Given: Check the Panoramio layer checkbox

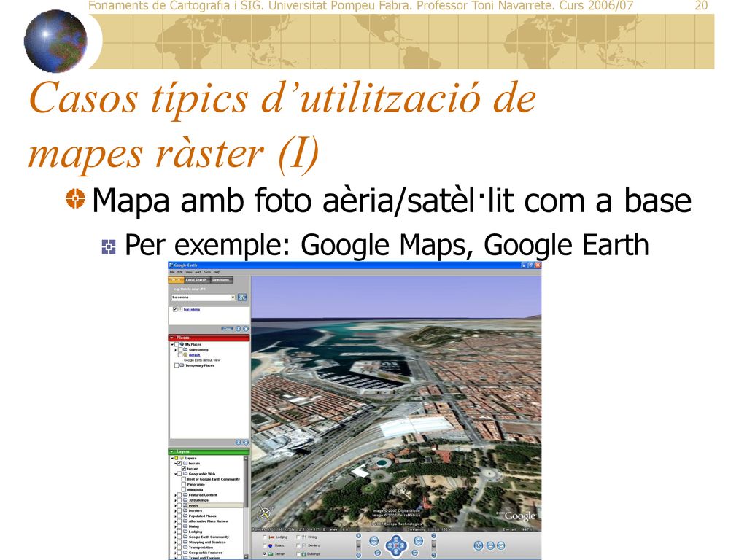Looking at the screenshot, I should tap(184, 484).
